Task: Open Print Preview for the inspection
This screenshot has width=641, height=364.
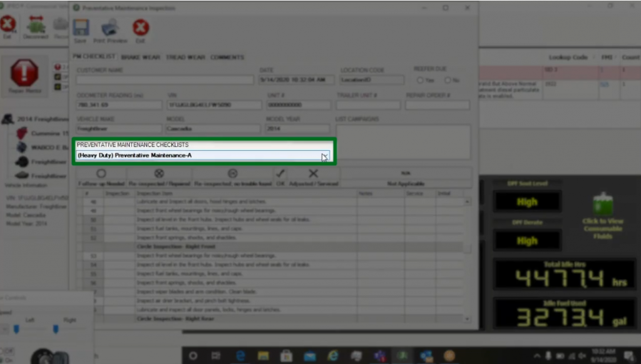Action: 110,28
